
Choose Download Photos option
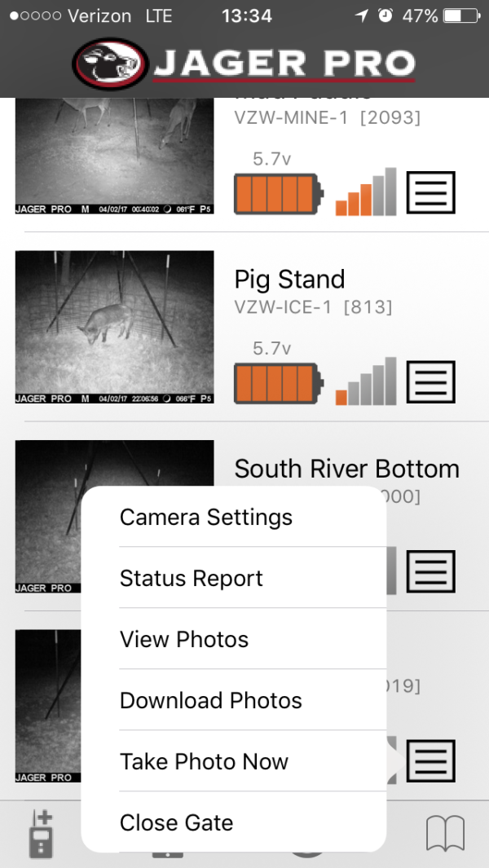tap(211, 701)
